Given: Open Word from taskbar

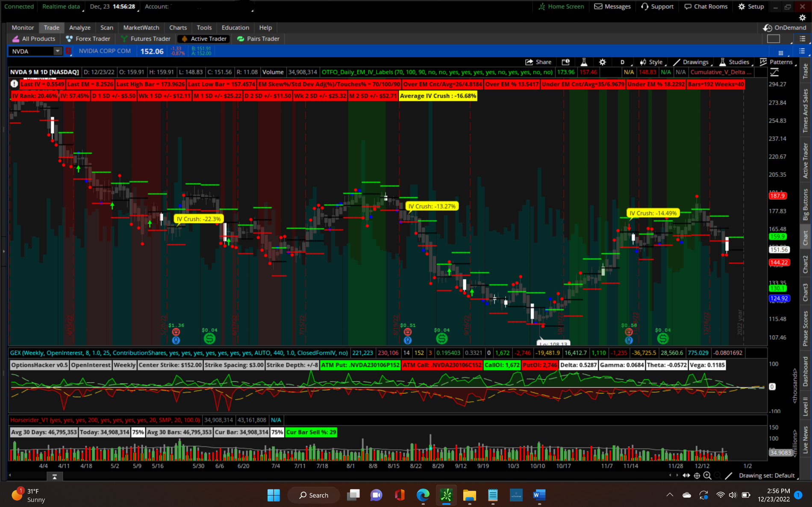Looking at the screenshot, I should click(x=539, y=495).
